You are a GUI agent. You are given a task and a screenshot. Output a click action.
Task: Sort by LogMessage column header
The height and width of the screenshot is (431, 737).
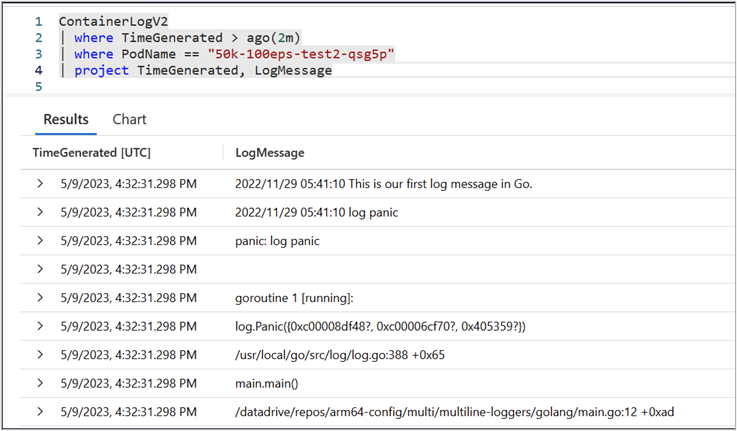pyautogui.click(x=270, y=153)
